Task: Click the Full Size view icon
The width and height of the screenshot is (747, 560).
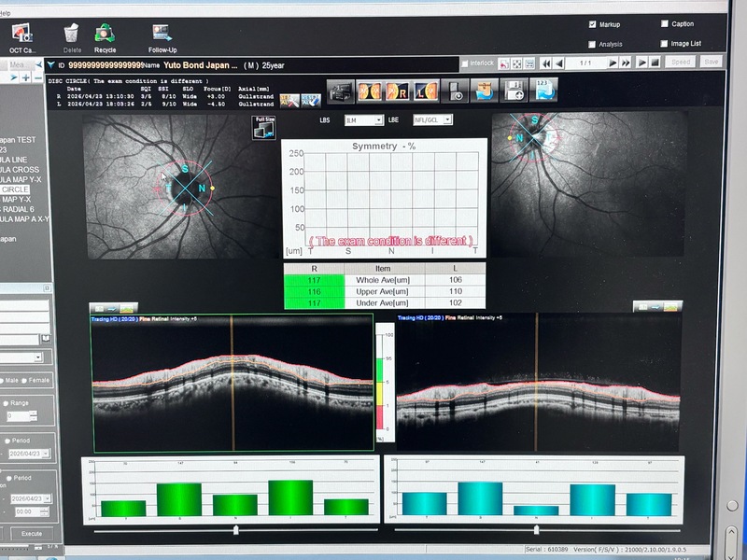Action: click(262, 127)
